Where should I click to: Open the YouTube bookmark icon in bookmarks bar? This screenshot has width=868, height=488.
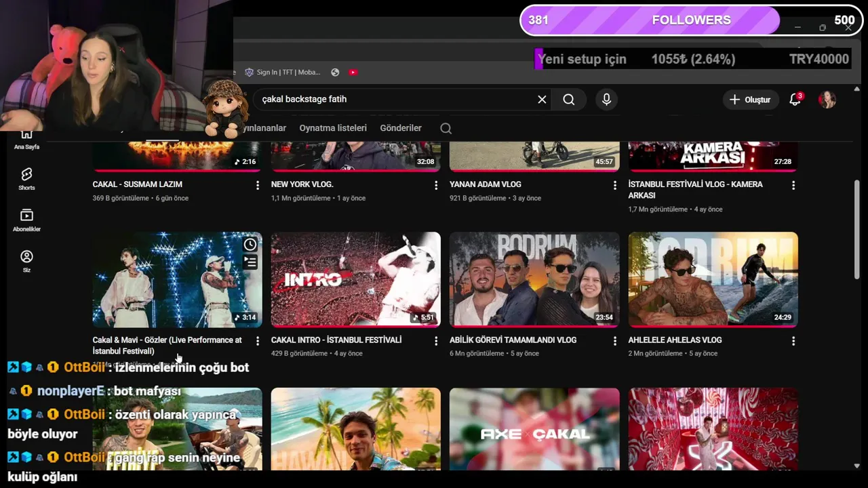point(353,73)
